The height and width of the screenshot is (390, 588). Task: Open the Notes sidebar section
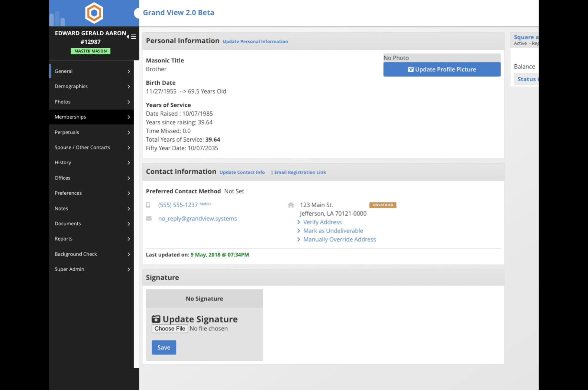pyautogui.click(x=92, y=208)
